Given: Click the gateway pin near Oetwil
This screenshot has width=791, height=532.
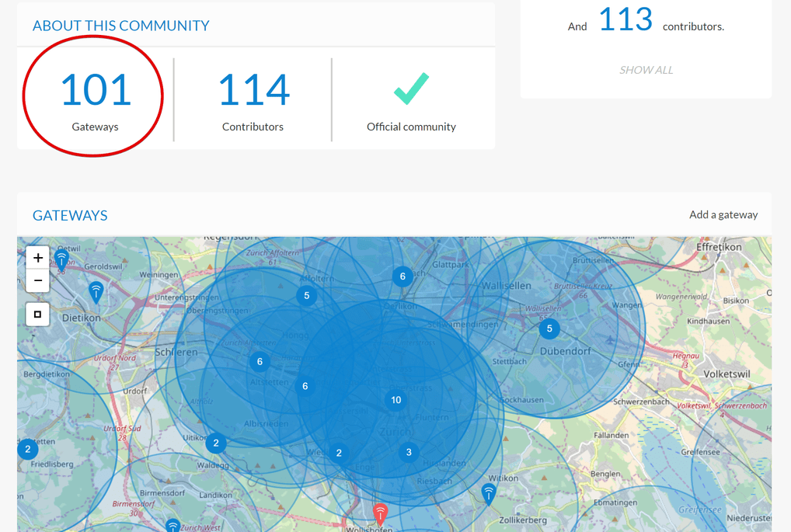Looking at the screenshot, I should point(61,259).
